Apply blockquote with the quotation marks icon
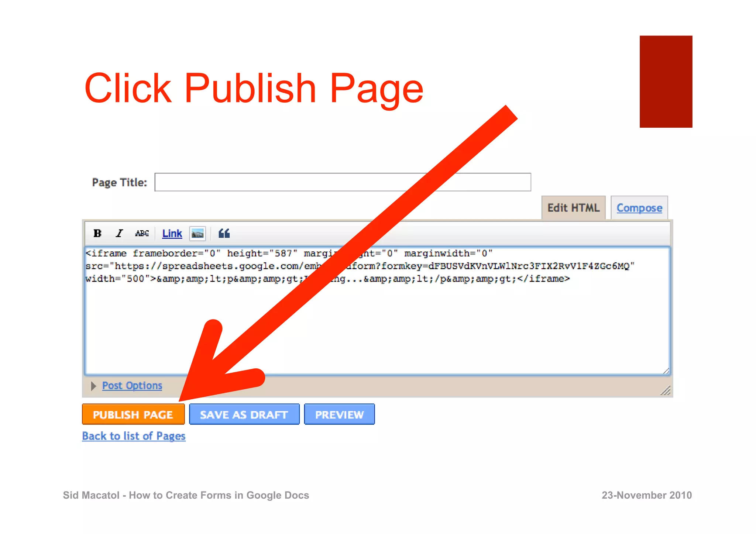This screenshot has width=756, height=534. (224, 233)
